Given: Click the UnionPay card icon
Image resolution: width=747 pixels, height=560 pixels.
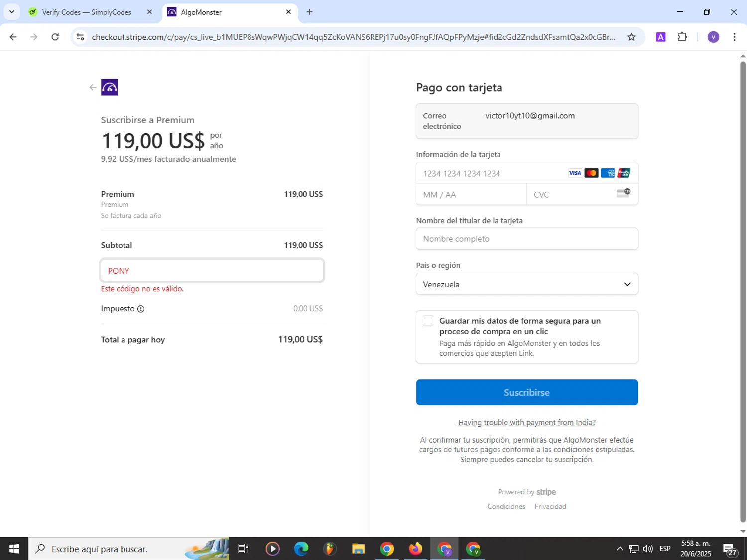Looking at the screenshot, I should pyautogui.click(x=624, y=173).
